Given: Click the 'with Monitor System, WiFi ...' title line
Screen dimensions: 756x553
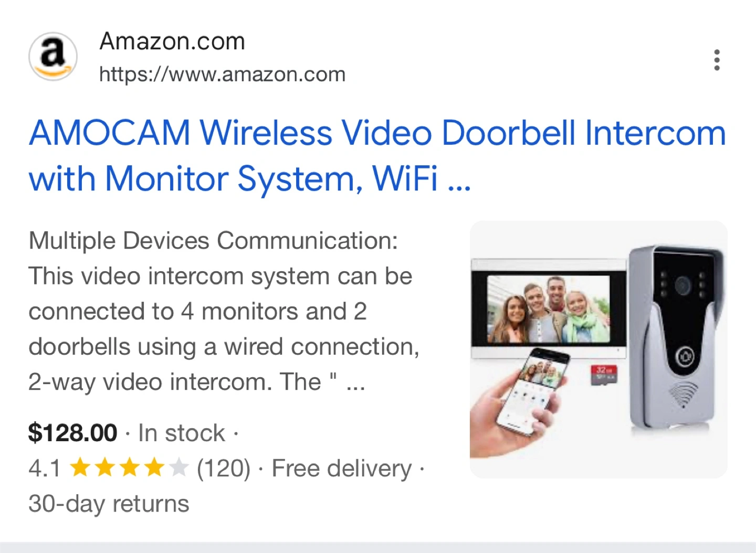Looking at the screenshot, I should coord(249,179).
